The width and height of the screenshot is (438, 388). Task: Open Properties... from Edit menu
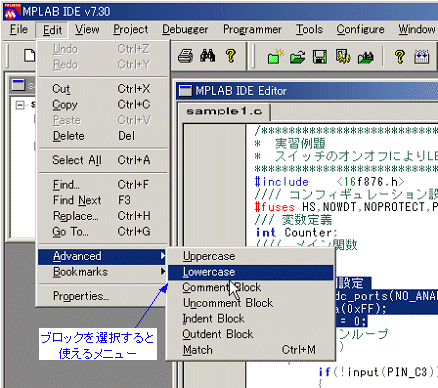[102, 296]
